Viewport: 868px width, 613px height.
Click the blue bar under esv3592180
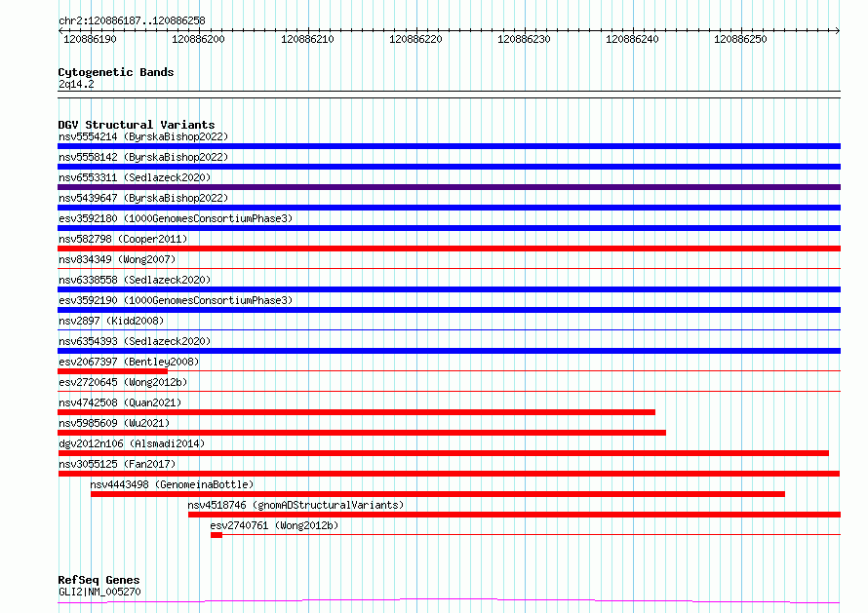[449, 228]
